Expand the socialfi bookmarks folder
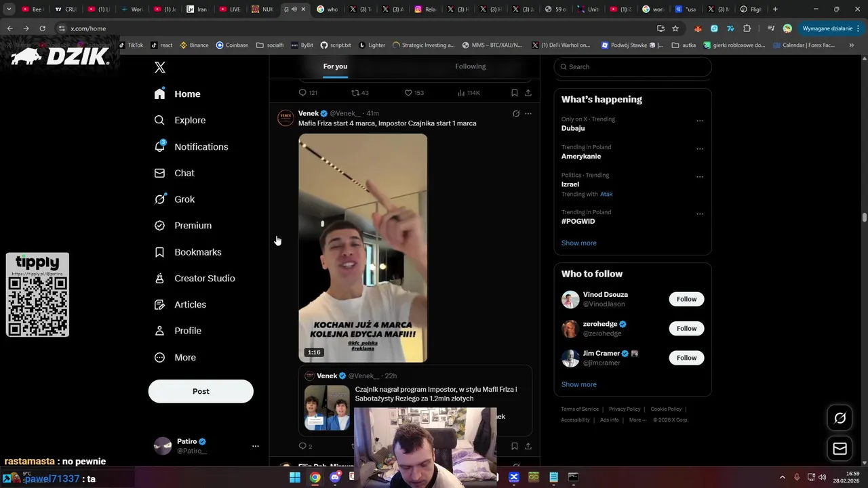Screen dimensions: 868x488 270,45
